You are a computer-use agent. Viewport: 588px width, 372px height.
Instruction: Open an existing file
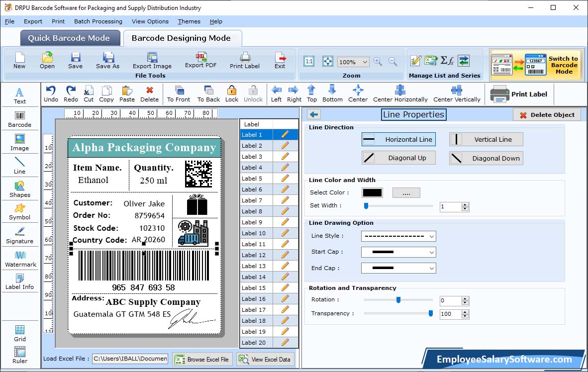coord(47,61)
